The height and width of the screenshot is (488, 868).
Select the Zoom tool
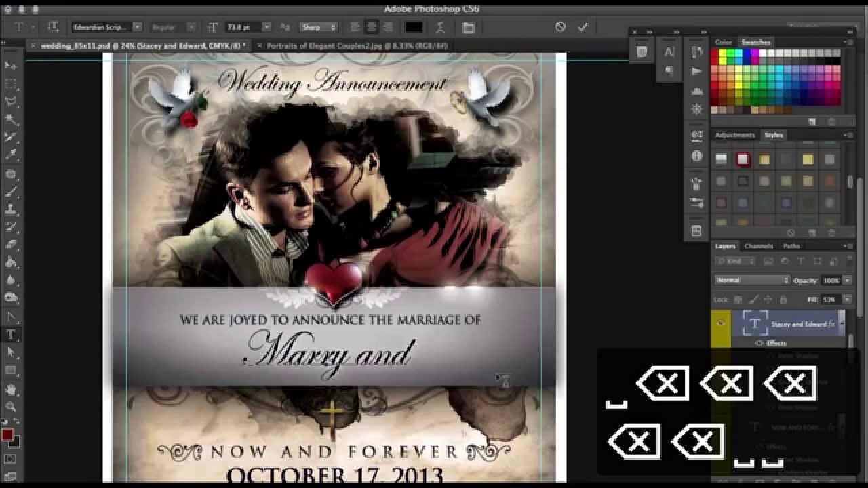[x=11, y=407]
